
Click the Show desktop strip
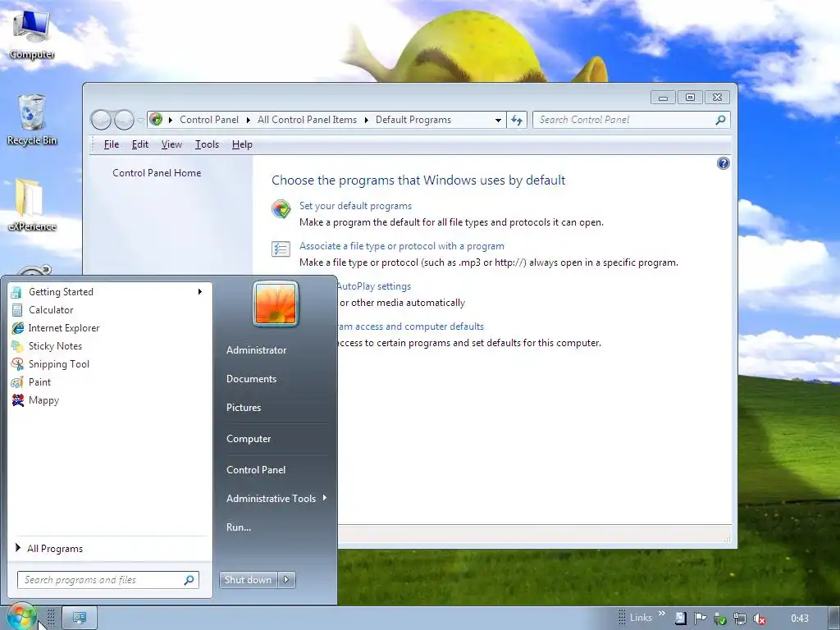(834, 619)
